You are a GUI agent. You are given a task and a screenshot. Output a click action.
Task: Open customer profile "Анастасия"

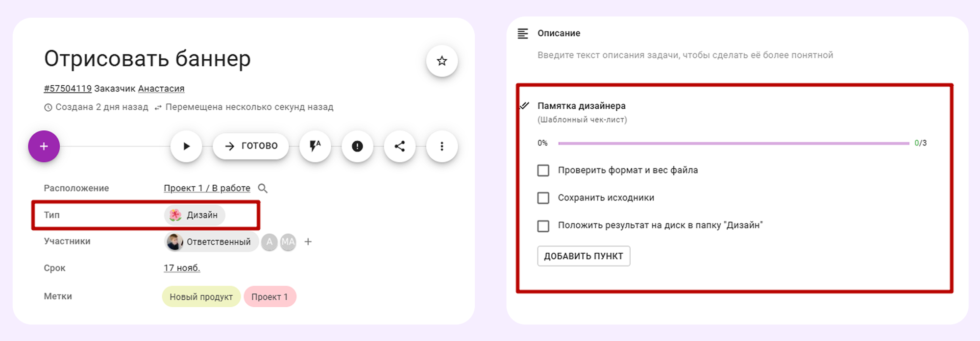pos(162,88)
